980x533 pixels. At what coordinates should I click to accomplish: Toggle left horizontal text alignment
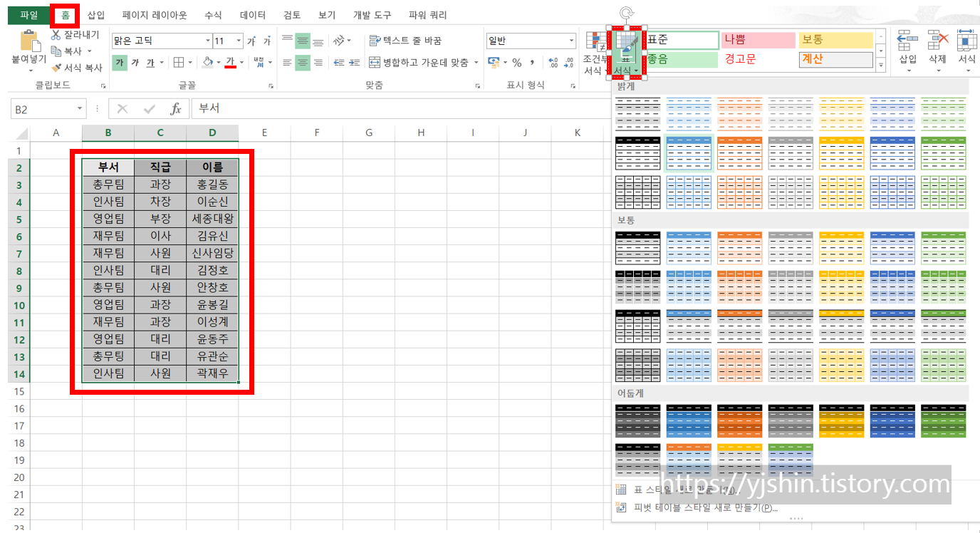[x=287, y=63]
